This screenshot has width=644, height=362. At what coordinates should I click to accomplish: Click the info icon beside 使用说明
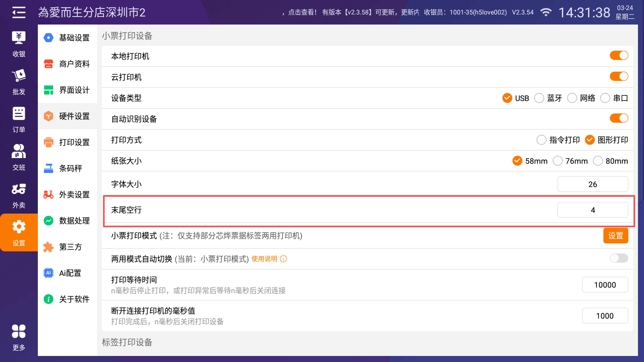click(283, 259)
